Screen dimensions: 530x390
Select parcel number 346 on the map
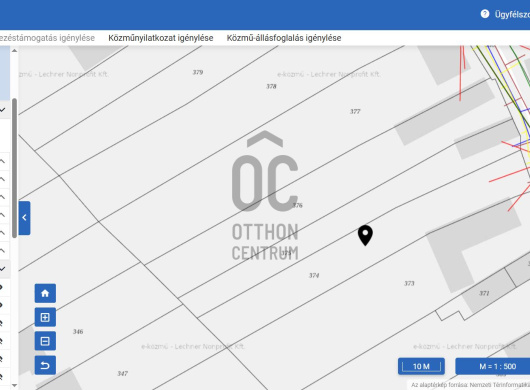coord(78,332)
